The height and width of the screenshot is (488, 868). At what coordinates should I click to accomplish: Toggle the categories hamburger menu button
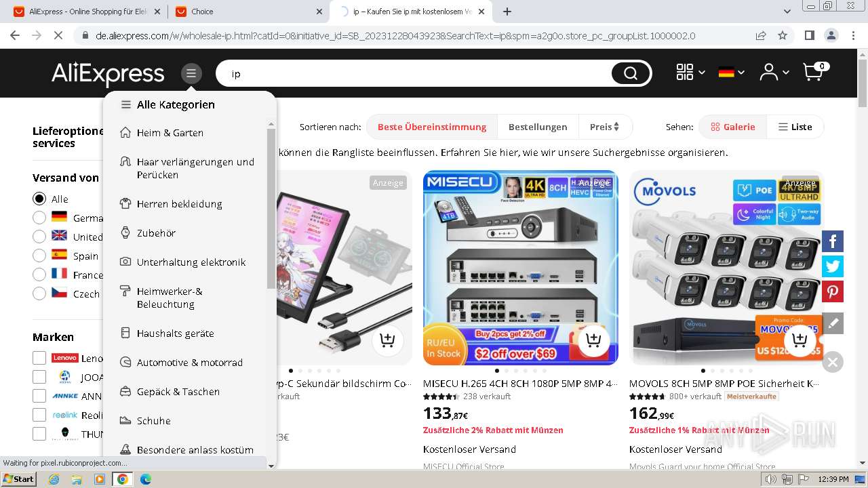tap(191, 73)
